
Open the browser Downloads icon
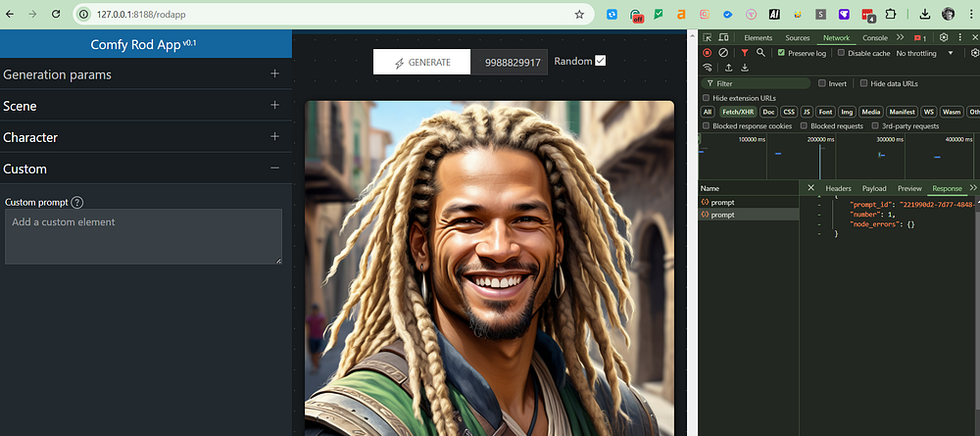[926, 14]
